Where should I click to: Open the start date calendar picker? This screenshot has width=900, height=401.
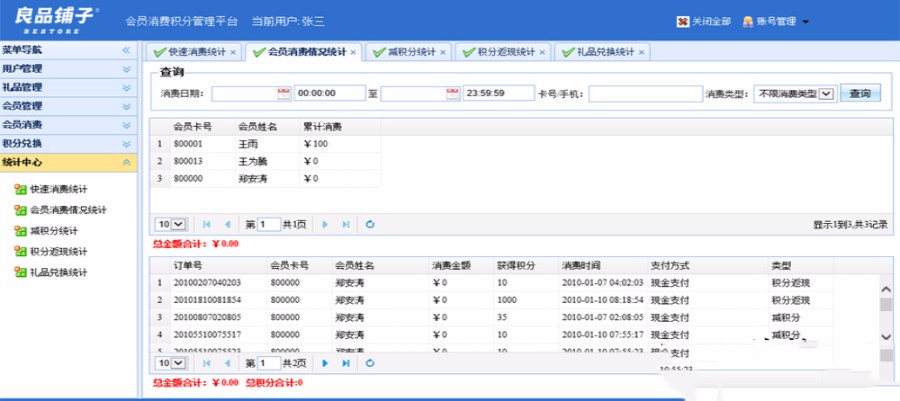point(284,94)
